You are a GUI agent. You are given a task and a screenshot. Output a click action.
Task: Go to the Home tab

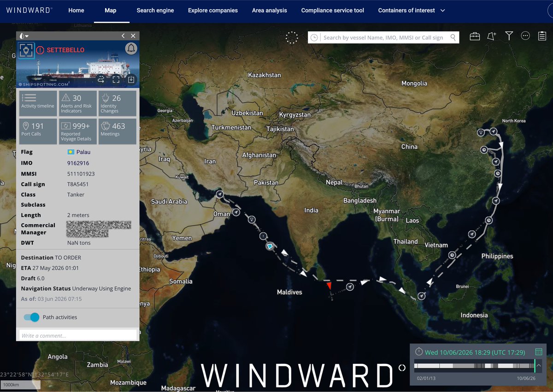76,10
